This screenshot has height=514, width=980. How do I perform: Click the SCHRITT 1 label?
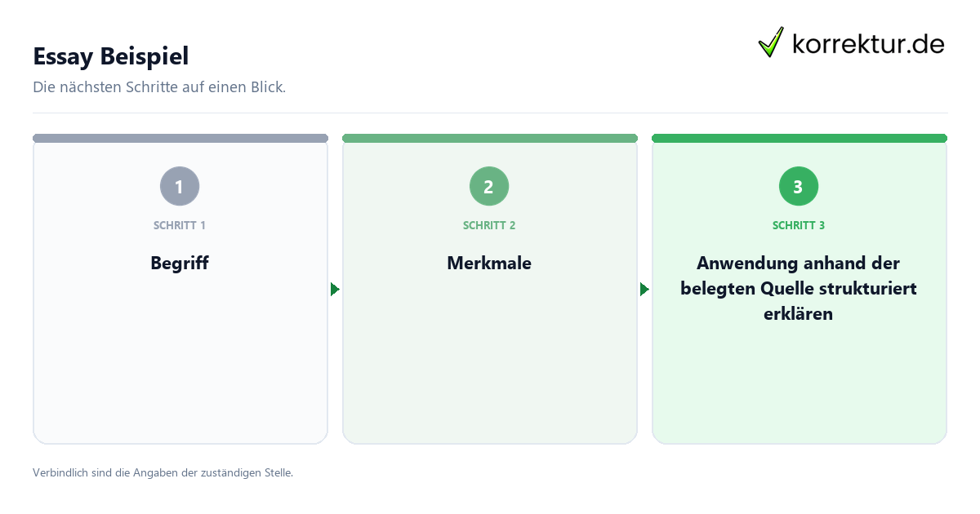click(x=180, y=225)
